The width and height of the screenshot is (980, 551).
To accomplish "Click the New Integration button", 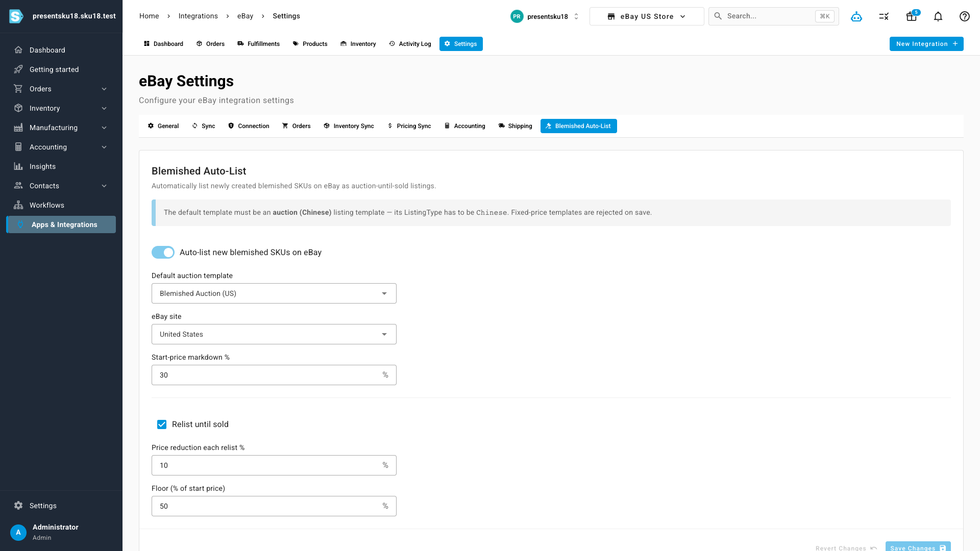I will (x=926, y=44).
